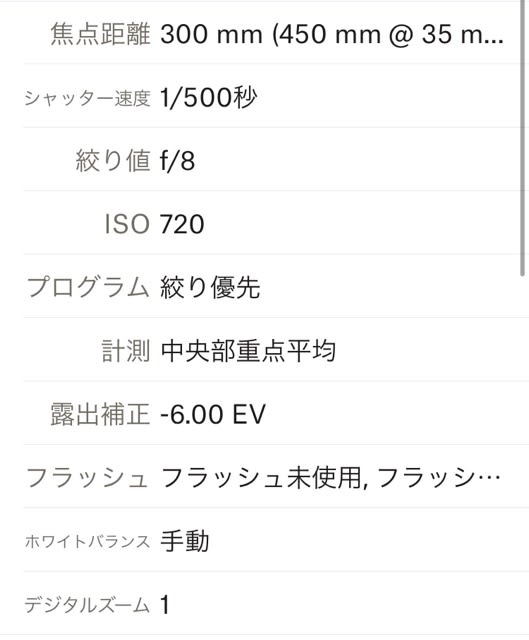Click the 1/500秒 shutter speed value
529x640 pixels.
pos(209,98)
